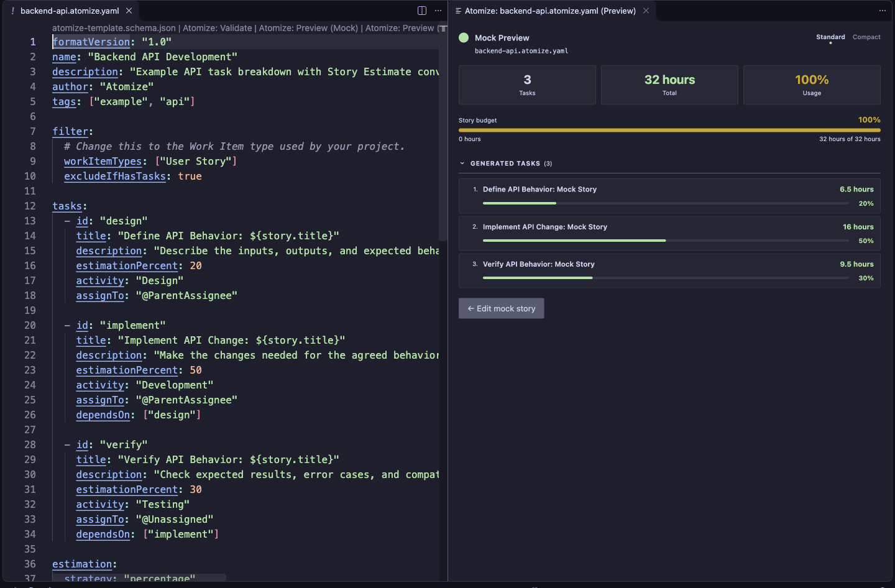The width and height of the screenshot is (895, 588).
Task: Open more actions menu for the YAML editor
Action: point(438,11)
